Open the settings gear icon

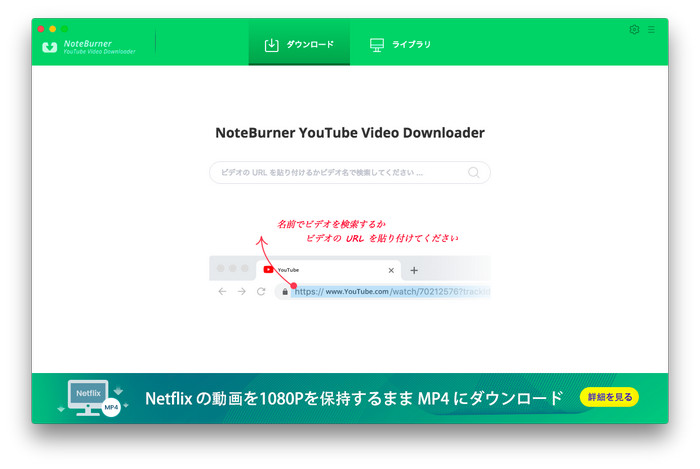pos(634,29)
